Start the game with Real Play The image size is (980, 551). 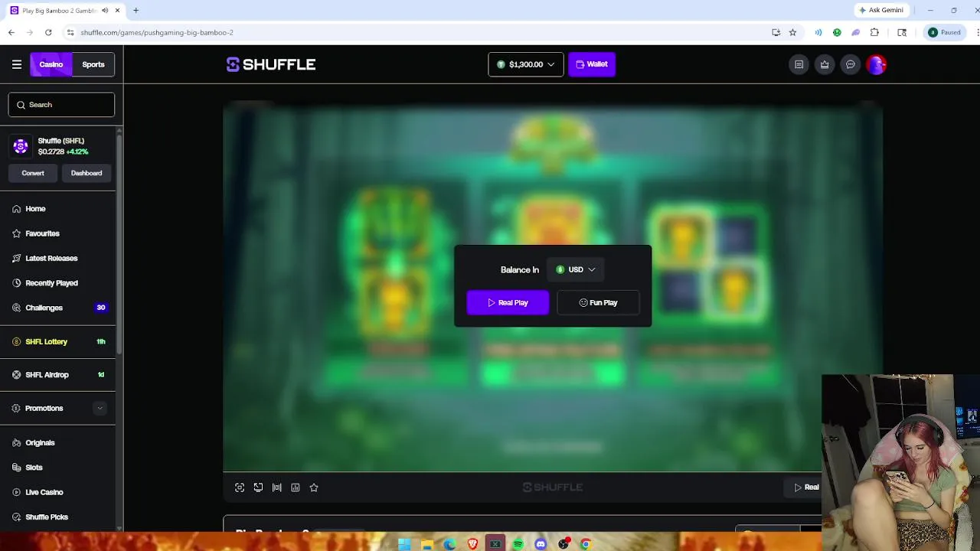click(x=508, y=302)
